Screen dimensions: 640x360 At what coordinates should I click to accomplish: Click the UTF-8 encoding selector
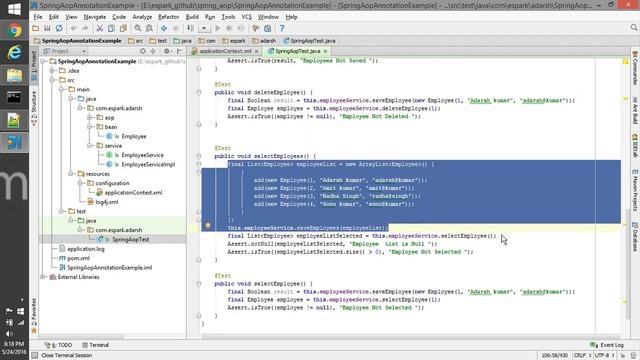(604, 356)
